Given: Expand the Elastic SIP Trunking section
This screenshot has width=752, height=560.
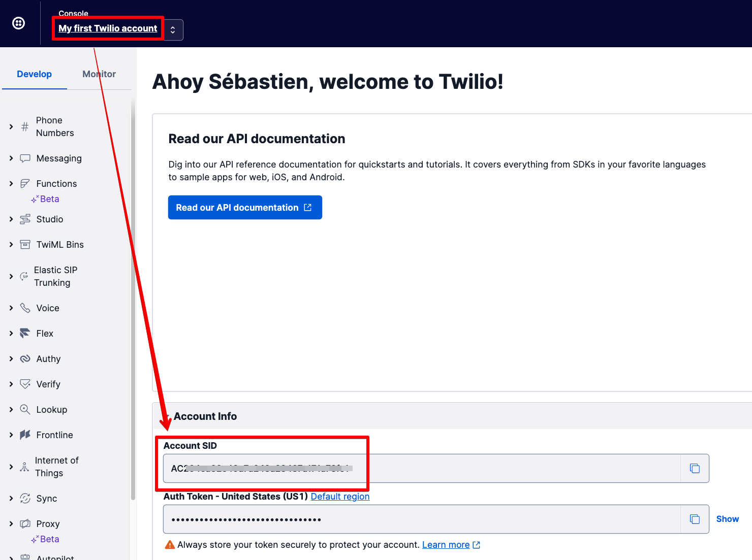Looking at the screenshot, I should (x=11, y=276).
